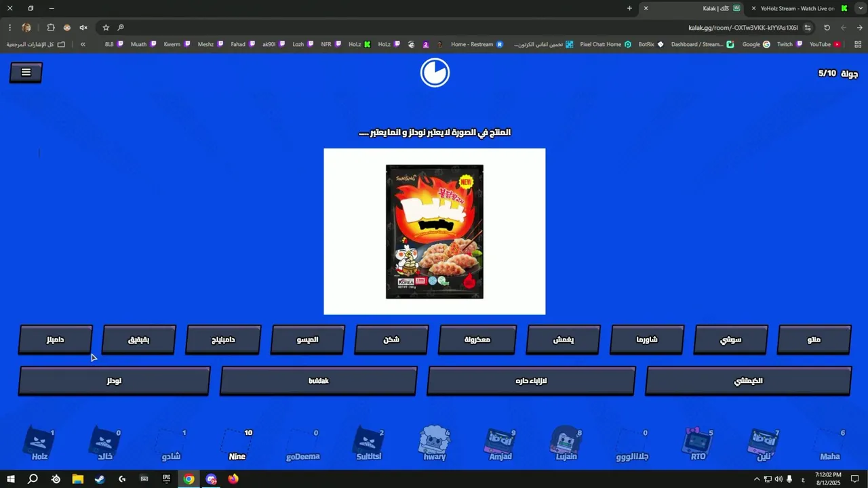Choose the buldak answer
Image resolution: width=868 pixels, height=488 pixels.
318,381
